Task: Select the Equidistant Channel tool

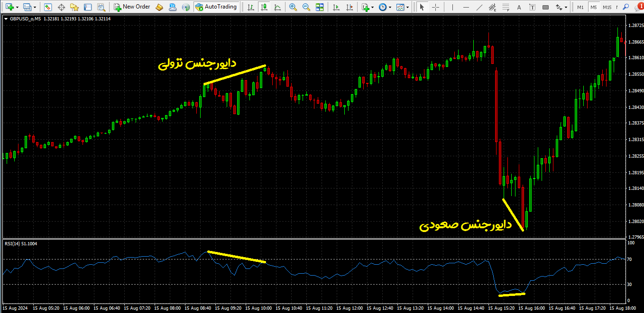Action: pos(493,7)
